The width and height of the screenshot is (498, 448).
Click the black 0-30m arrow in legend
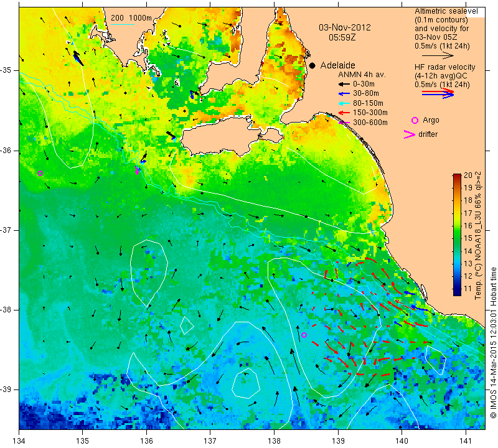(344, 84)
